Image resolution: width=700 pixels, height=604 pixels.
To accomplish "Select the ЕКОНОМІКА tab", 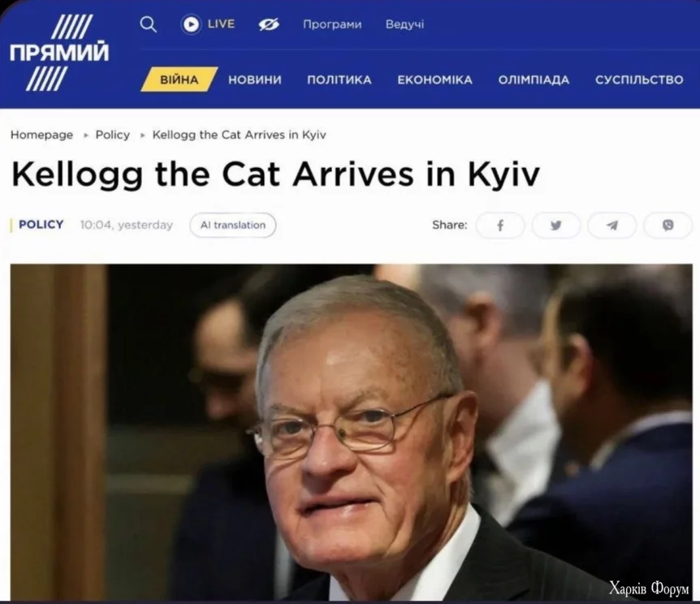I will (434, 80).
